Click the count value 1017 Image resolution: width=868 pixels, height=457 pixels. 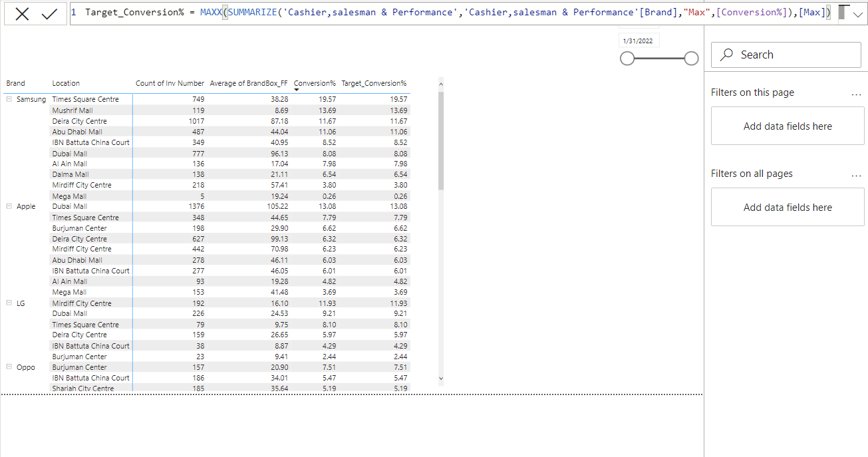pyautogui.click(x=197, y=121)
